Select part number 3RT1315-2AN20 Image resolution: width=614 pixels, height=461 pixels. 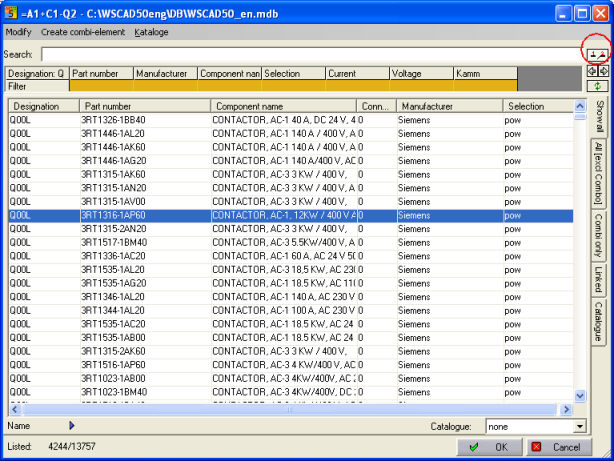point(114,229)
